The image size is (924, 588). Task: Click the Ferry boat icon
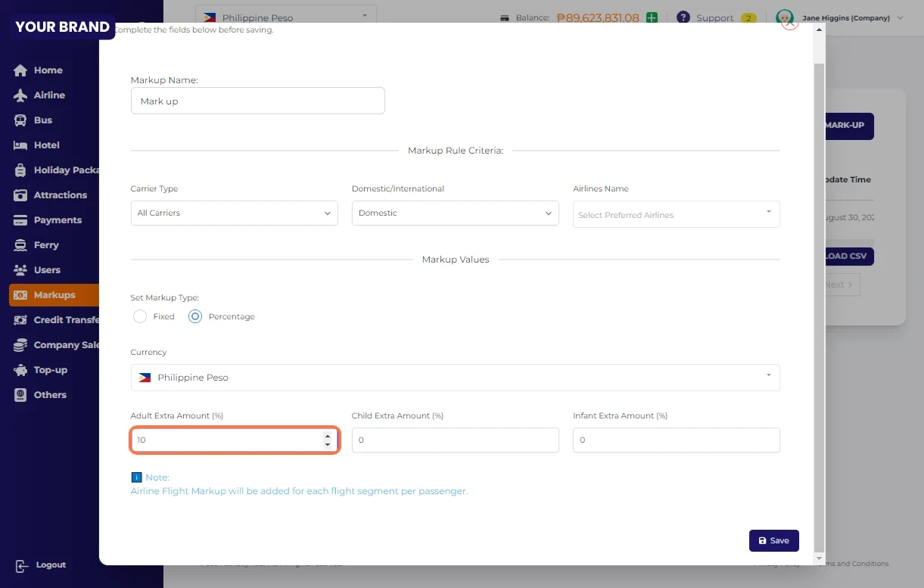(20, 245)
